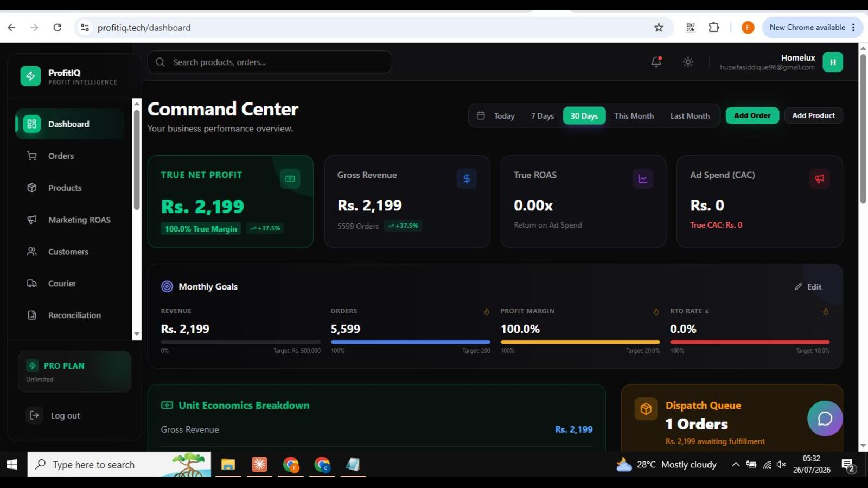Click the True Net Profit money icon
Viewport: 868px width, 488px height.
pos(290,178)
